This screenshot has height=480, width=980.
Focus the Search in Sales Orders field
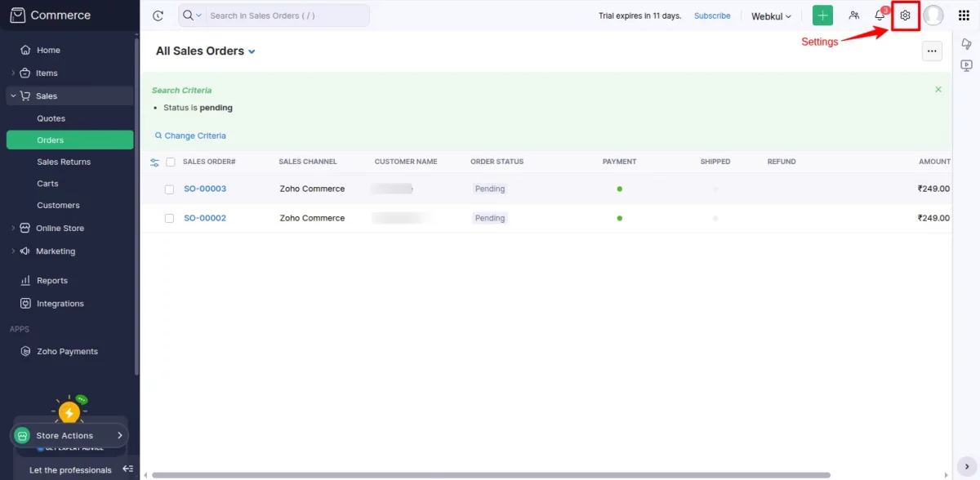tap(286, 16)
